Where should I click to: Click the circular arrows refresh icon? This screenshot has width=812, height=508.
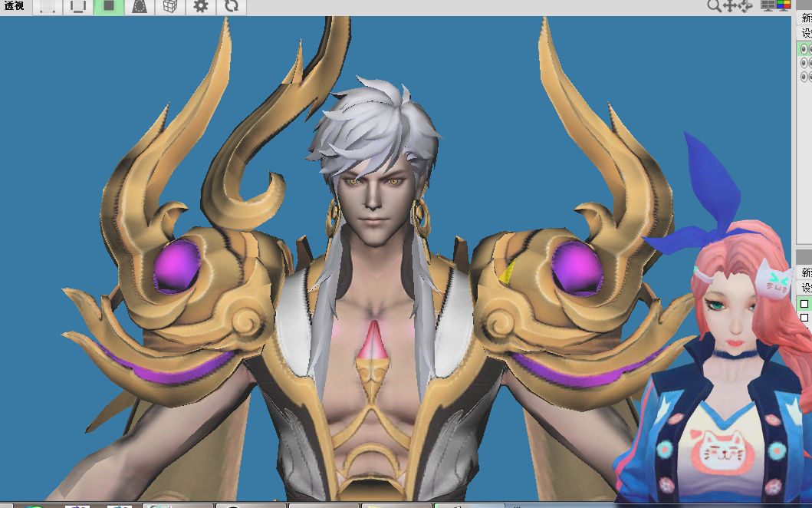[231, 7]
